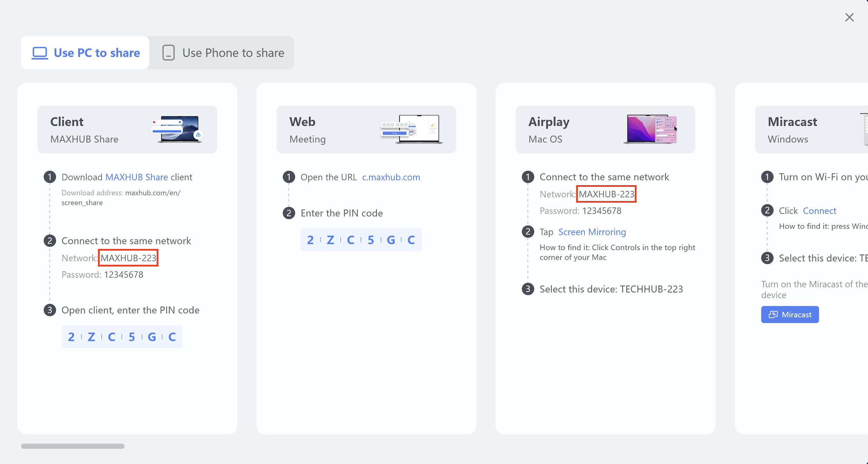868x464 pixels.
Task: Click the horizontal scrollbar at the bottom
Action: tap(73, 446)
